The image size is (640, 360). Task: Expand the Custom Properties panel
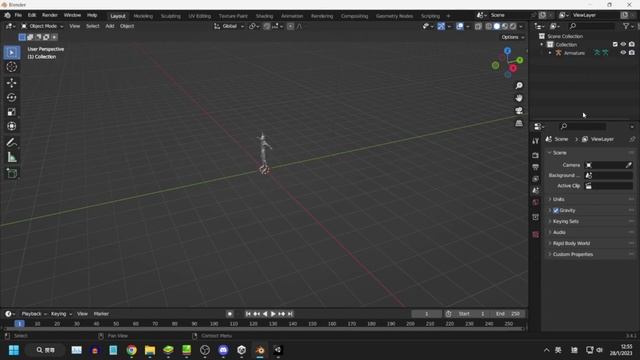tap(590, 254)
